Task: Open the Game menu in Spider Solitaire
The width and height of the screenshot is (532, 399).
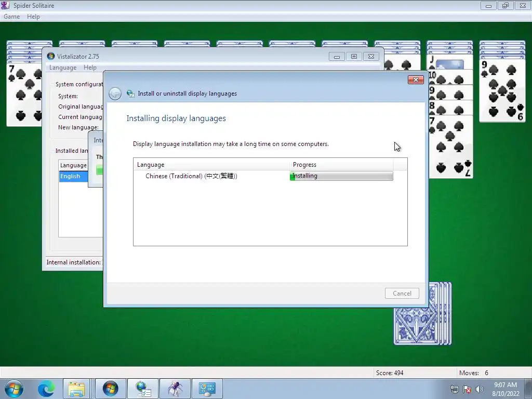Action: point(11,16)
